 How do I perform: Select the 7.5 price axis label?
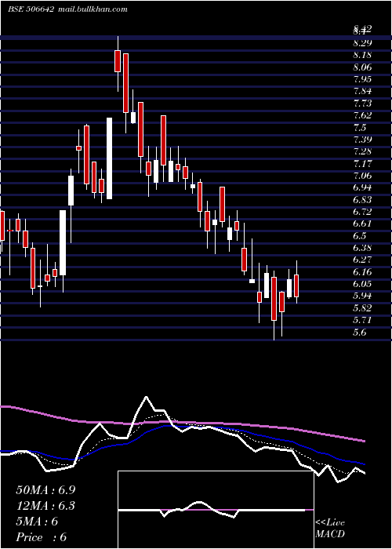point(360,127)
